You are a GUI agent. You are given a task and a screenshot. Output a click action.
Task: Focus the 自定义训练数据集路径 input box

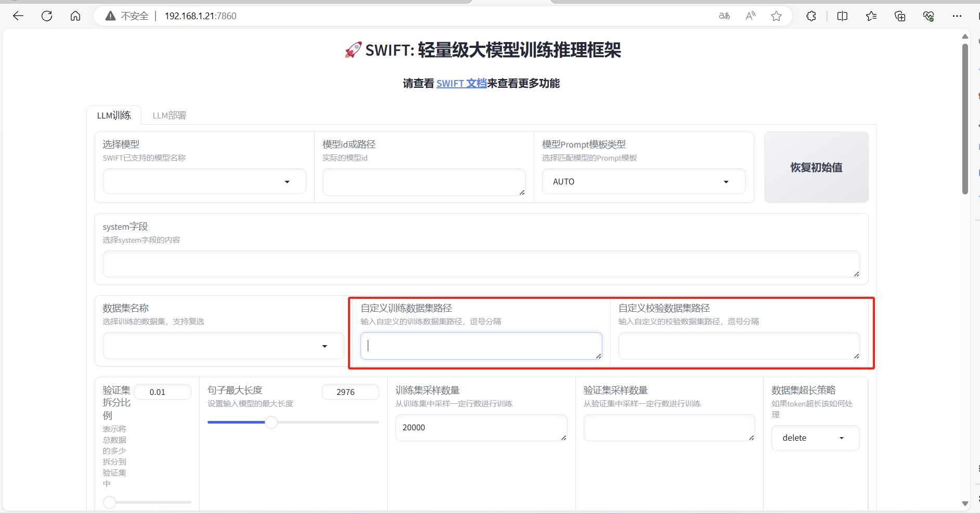tap(481, 346)
